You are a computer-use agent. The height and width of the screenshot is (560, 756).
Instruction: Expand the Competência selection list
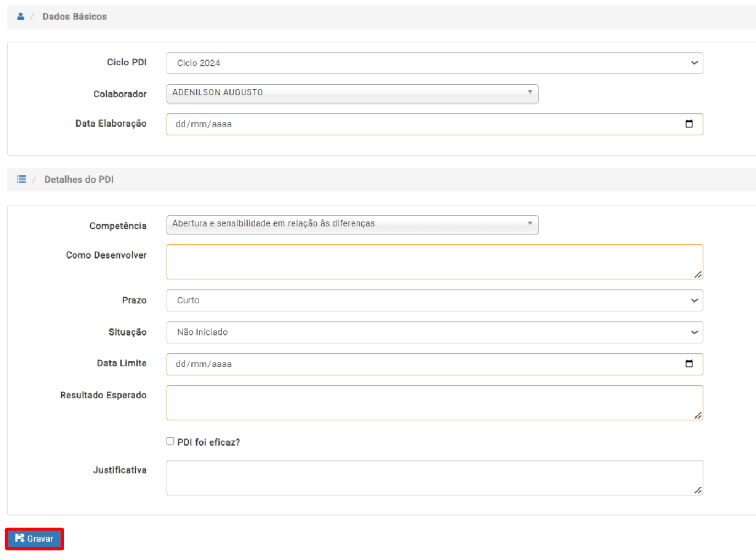coord(353,224)
